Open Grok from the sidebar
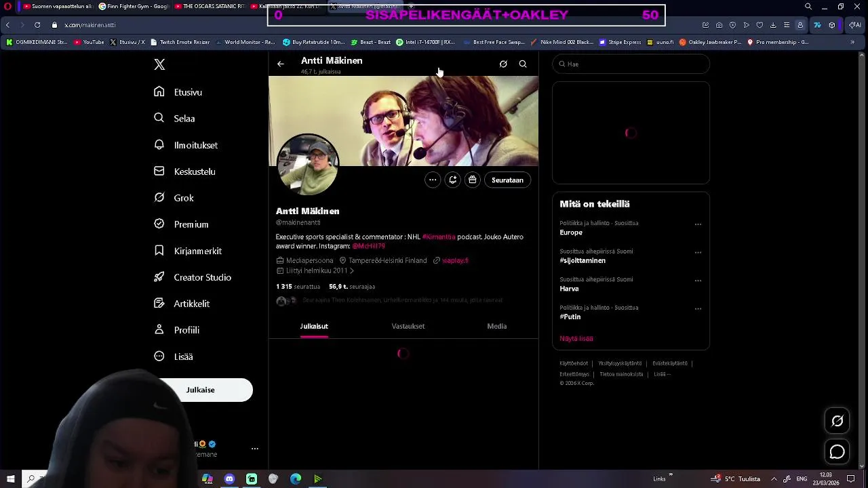 point(174,198)
